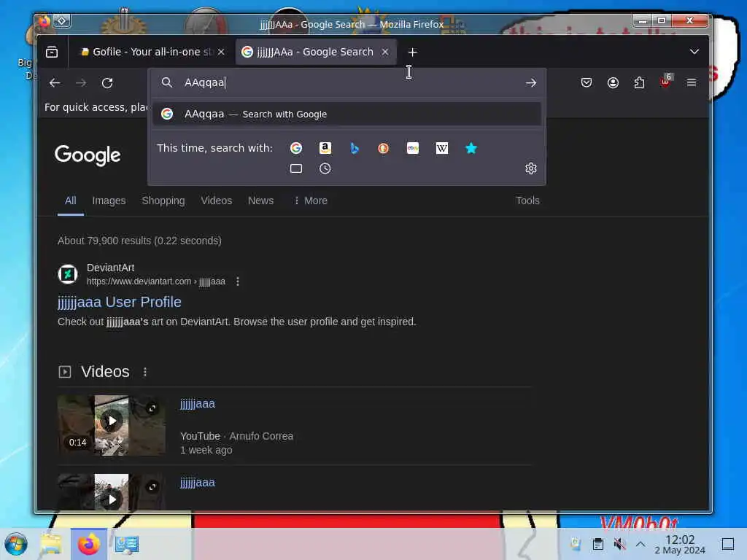Screen dimensions: 747x560
Task: Open Google search Tools
Action: click(527, 201)
